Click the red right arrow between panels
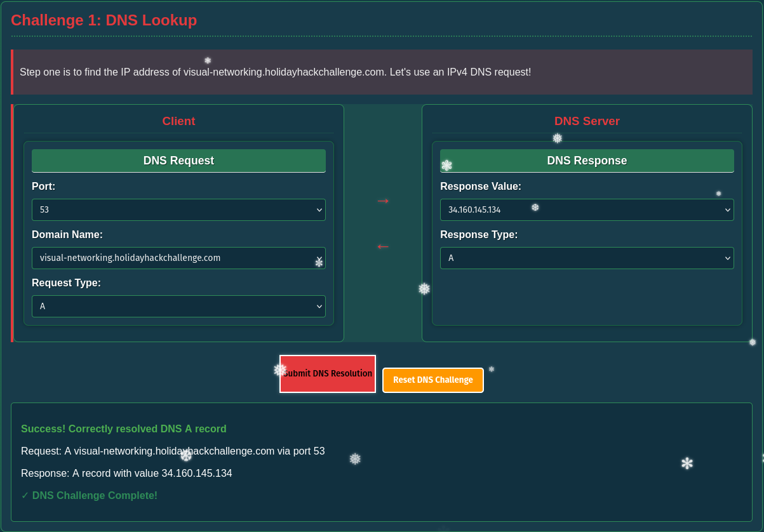Image resolution: width=764 pixels, height=532 pixels. [x=383, y=201]
